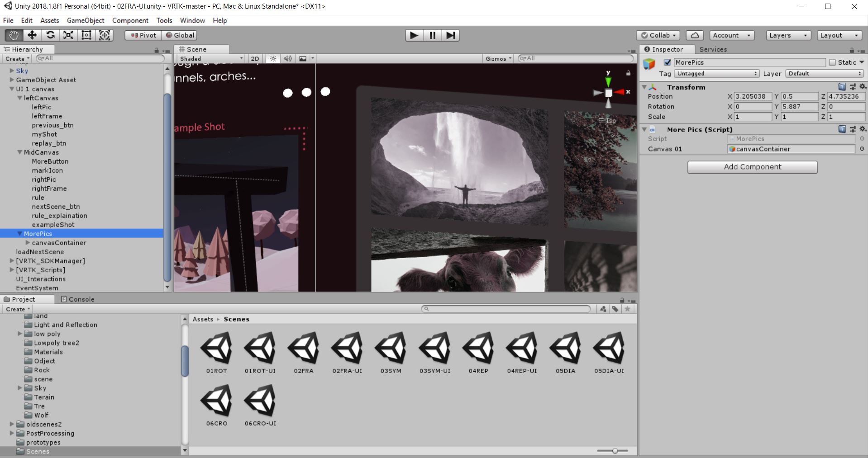Open the 02FRA-UI scene asset
The width and height of the screenshot is (868, 458).
pyautogui.click(x=347, y=353)
